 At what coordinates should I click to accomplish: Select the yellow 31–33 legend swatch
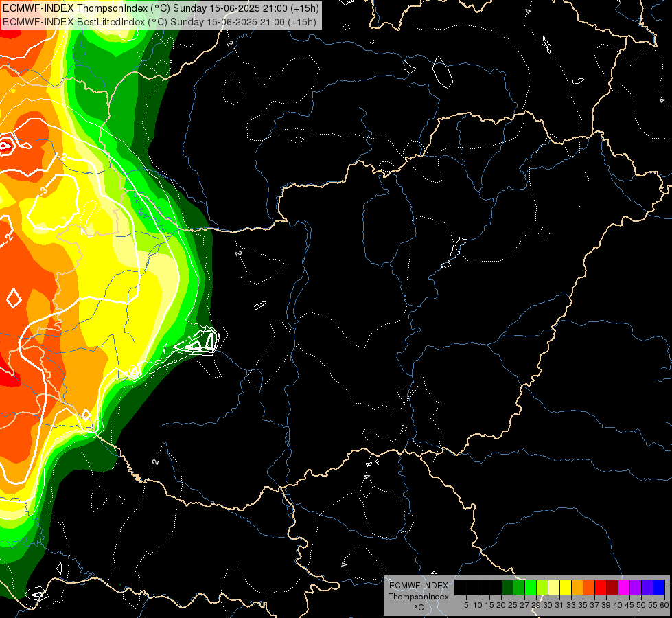[x=566, y=588]
